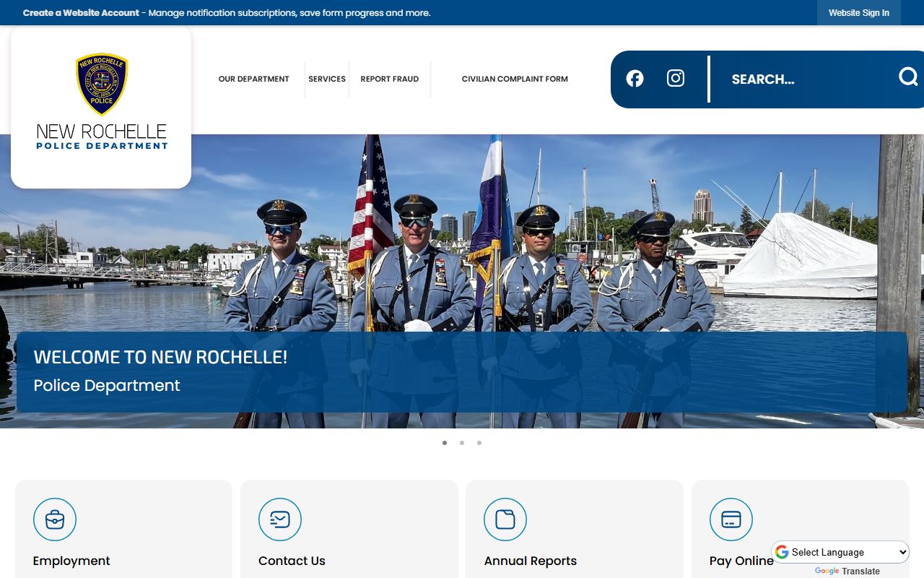924x578 pixels.
Task: Click the Pay Online card icon
Action: 731,519
